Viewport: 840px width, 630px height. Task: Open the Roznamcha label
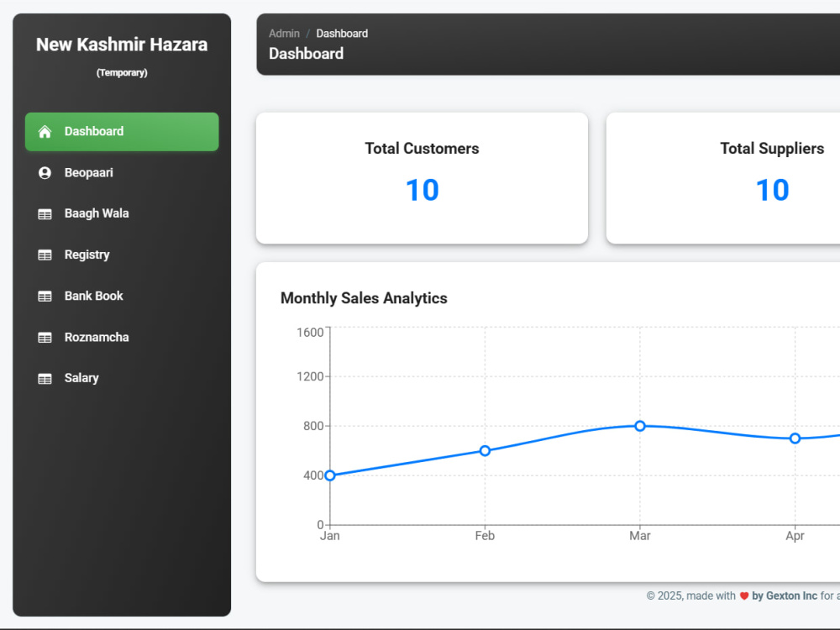97,337
